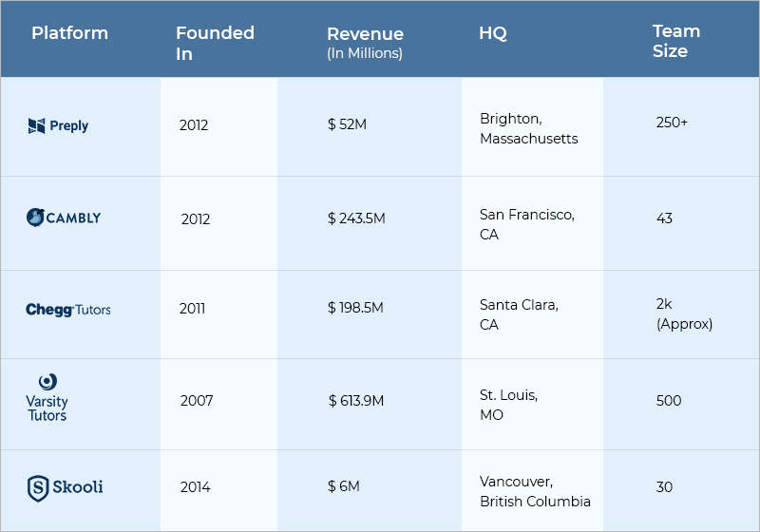Click the HQ column header

click(x=493, y=33)
